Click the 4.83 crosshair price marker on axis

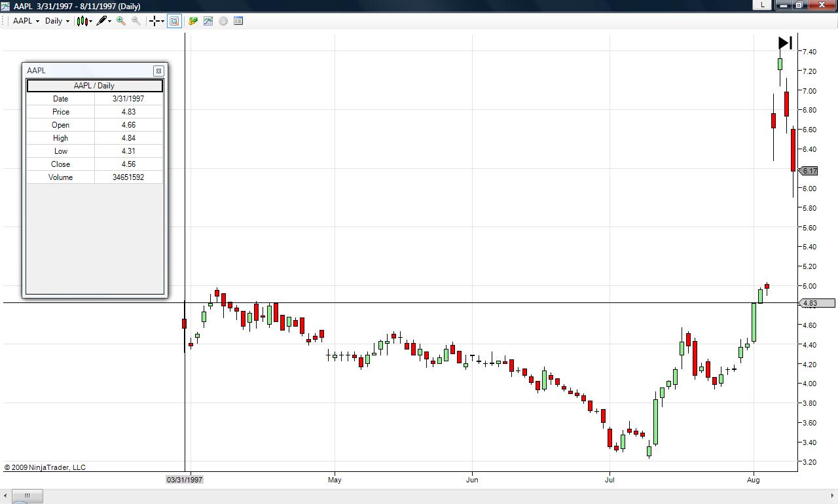click(x=818, y=303)
